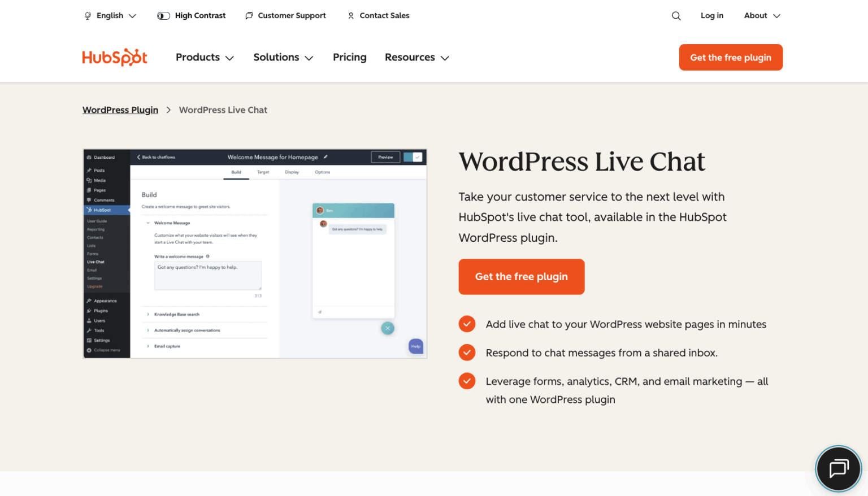
Task: Open the Pricing menu item
Action: click(x=349, y=57)
